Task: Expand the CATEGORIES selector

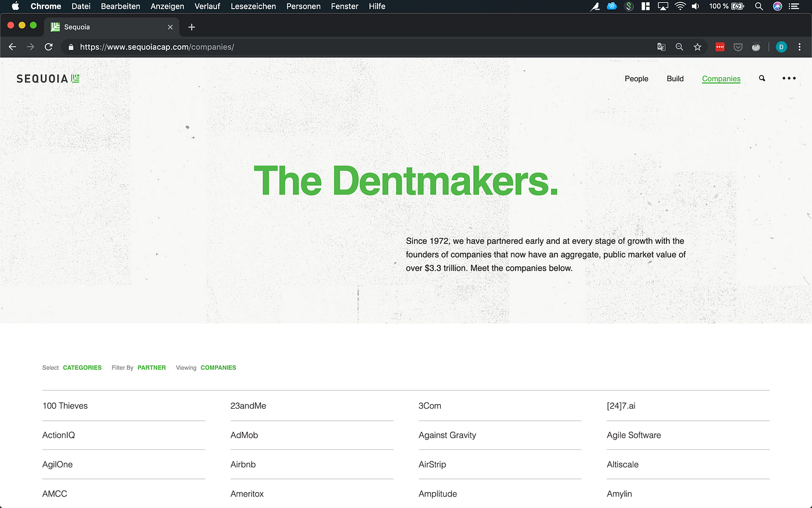Action: click(x=82, y=368)
